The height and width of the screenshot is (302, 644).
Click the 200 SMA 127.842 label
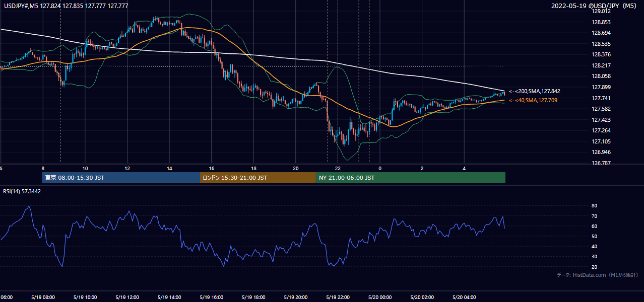click(x=534, y=92)
